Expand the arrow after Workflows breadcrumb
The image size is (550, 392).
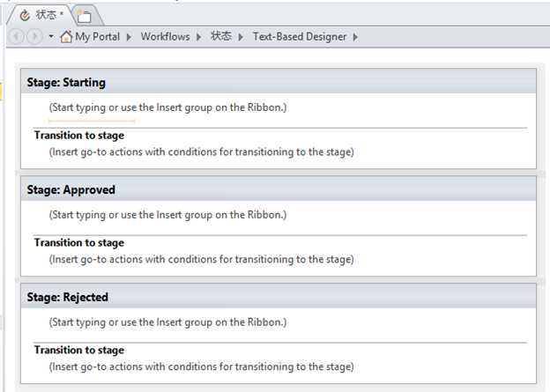click(x=199, y=37)
